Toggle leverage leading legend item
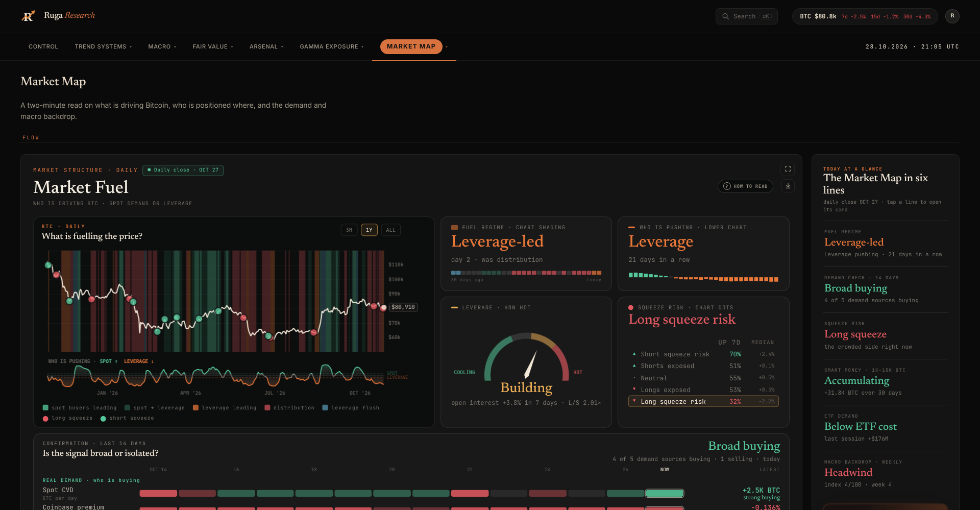The height and width of the screenshot is (510, 980). pos(225,408)
